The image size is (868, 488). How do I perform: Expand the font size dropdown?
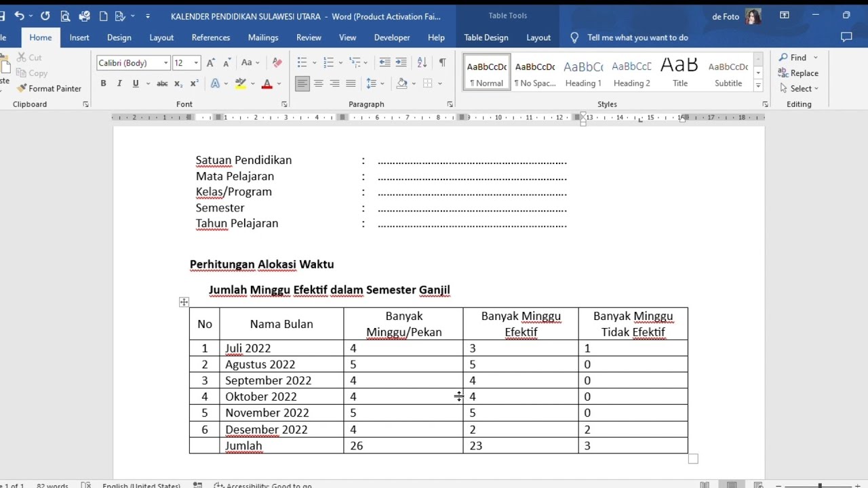[196, 63]
